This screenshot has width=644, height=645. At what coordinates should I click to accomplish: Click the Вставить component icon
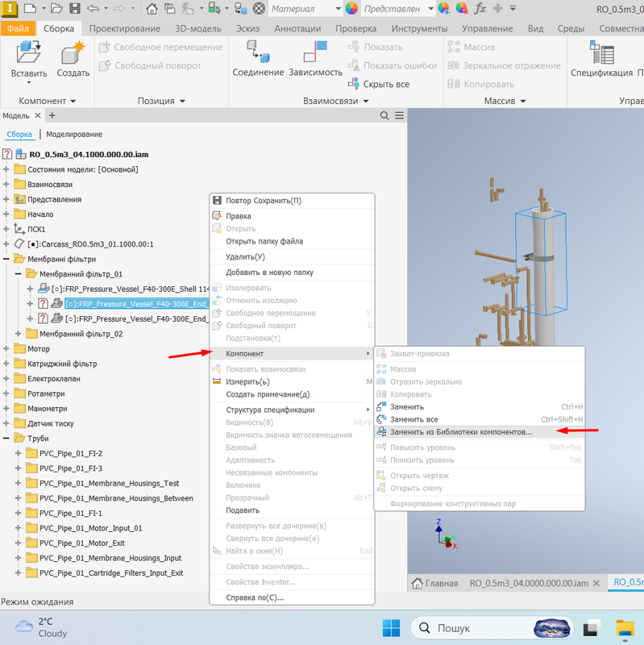point(28,52)
